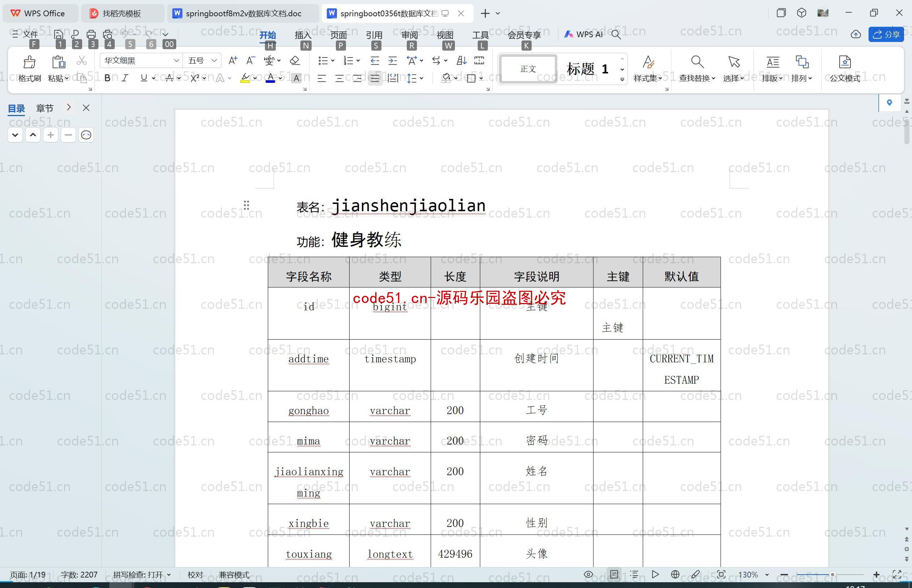Image resolution: width=912 pixels, height=588 pixels.
Task: Toggle Italic formatting
Action: click(125, 78)
